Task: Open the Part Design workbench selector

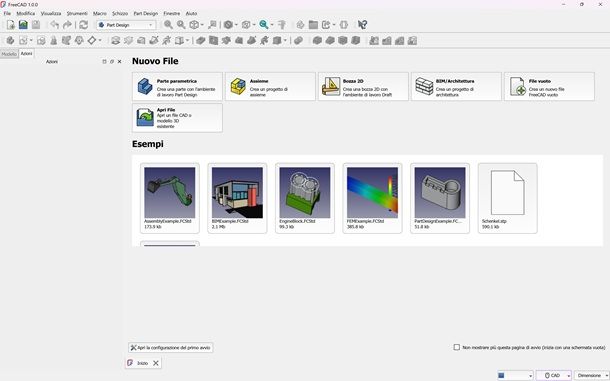Action: [x=126, y=25]
